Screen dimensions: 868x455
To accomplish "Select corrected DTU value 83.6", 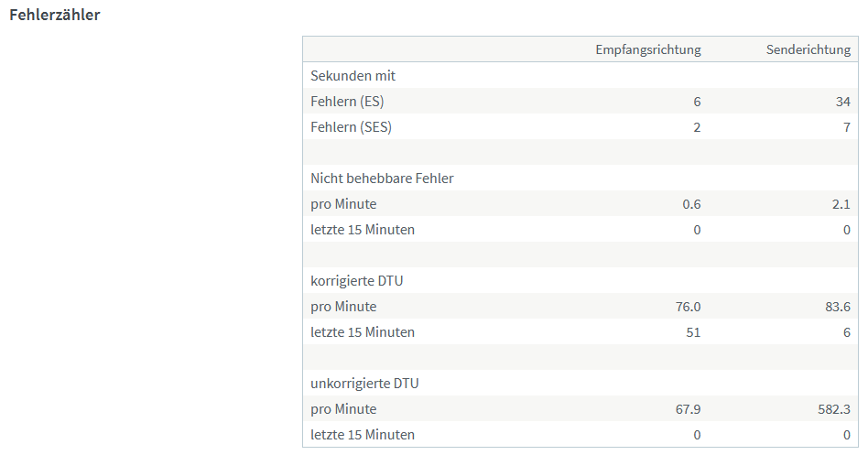I will coord(838,307).
